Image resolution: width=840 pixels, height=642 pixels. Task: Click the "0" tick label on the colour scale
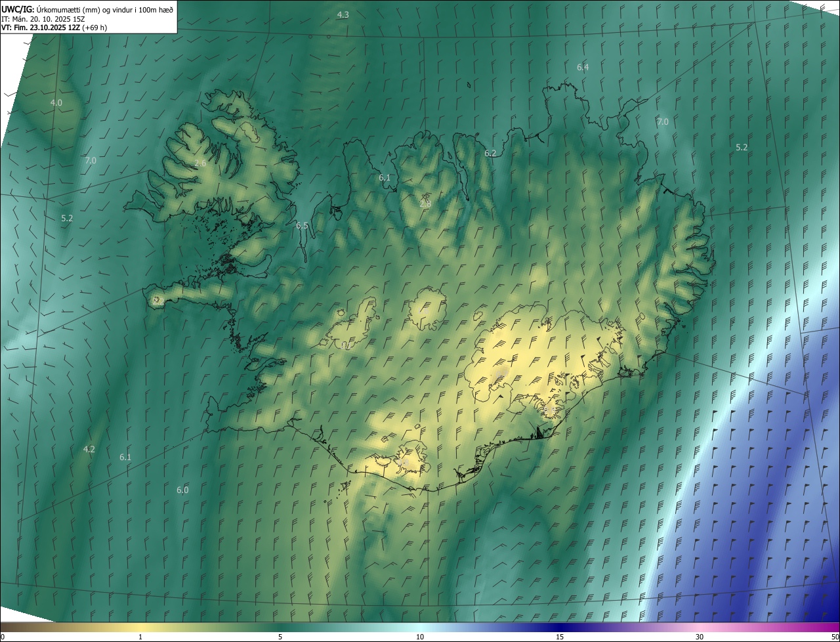coord(3,637)
